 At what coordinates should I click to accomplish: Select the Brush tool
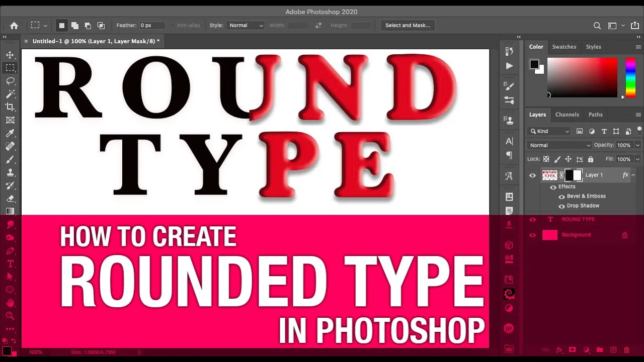10,159
